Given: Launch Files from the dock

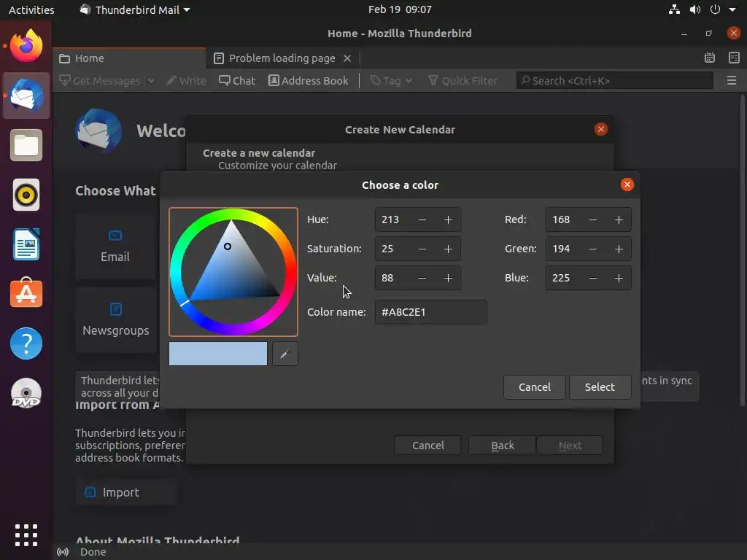Looking at the screenshot, I should pos(26,145).
